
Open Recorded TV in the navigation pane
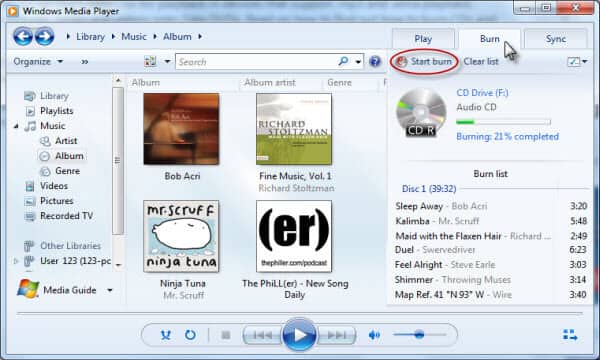pyautogui.click(x=66, y=216)
